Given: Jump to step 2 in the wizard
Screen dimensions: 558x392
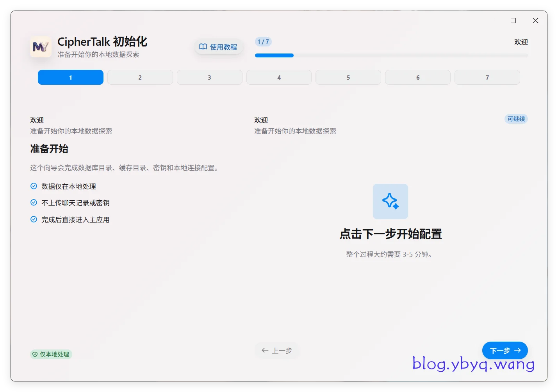Looking at the screenshot, I should pos(140,77).
